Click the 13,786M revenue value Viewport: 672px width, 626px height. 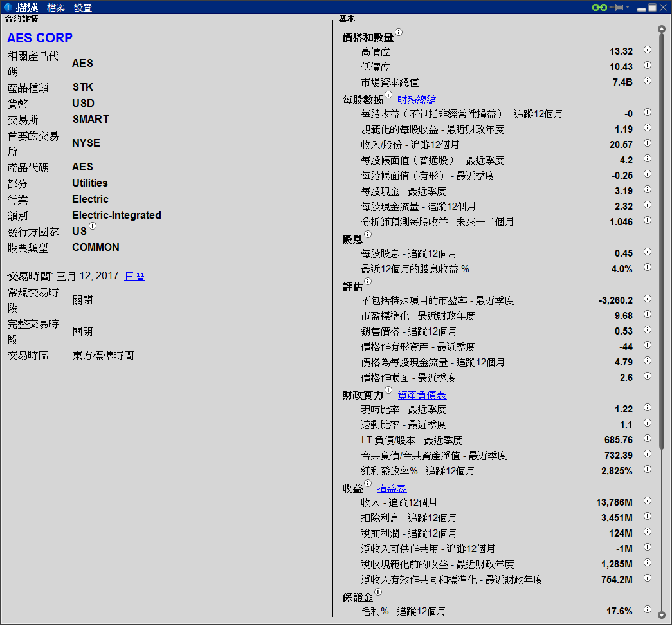[614, 502]
